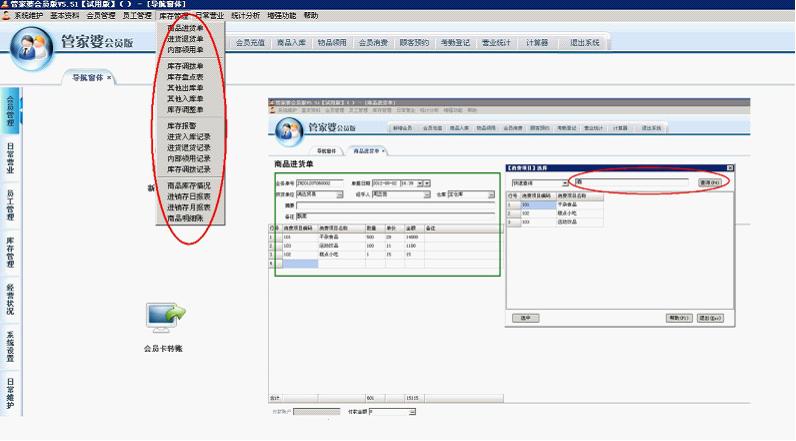
Task: Open the 帮助 menu
Action: 311,16
